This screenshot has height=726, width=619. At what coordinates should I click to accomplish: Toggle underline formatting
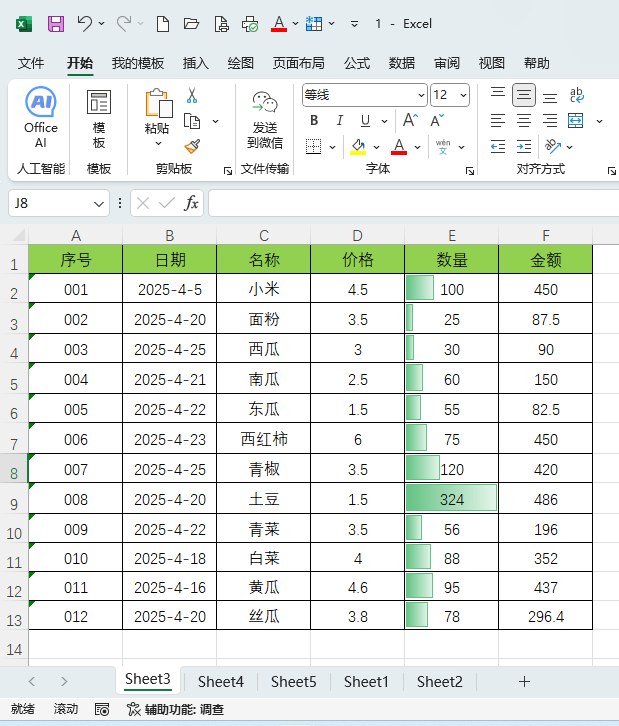coord(365,120)
